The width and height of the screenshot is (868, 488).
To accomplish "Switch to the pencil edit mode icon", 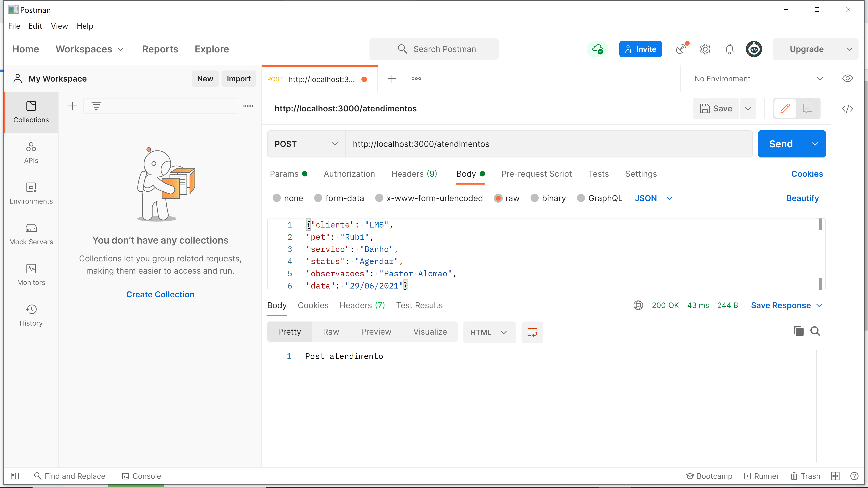I will coord(785,108).
